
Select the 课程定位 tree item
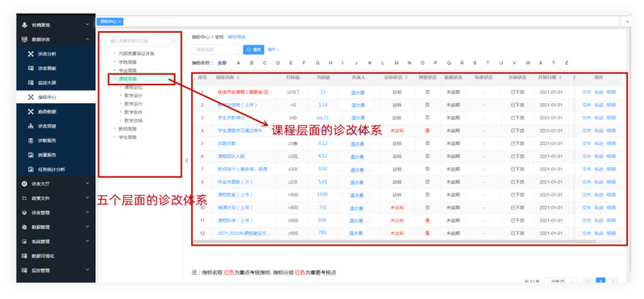point(134,87)
